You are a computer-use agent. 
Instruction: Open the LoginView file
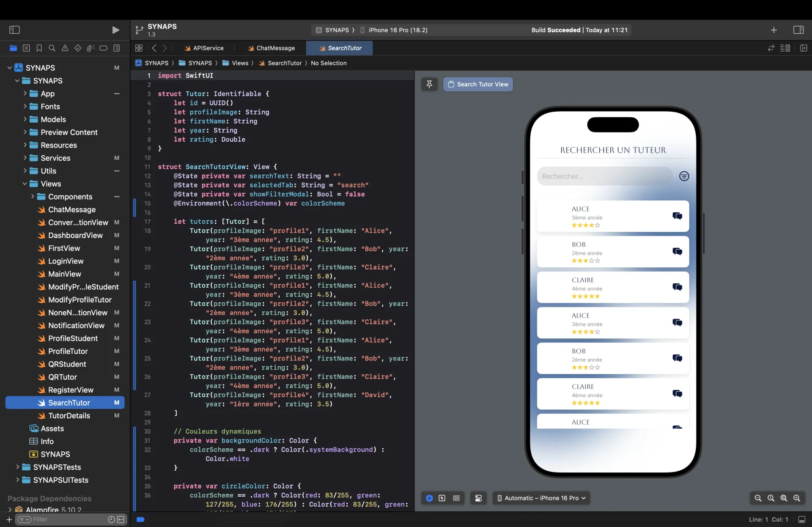click(65, 261)
